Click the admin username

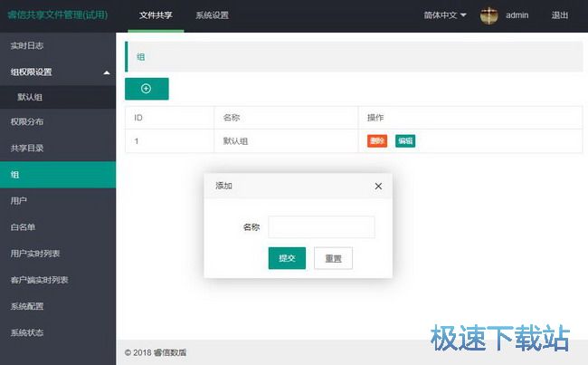pyautogui.click(x=517, y=15)
